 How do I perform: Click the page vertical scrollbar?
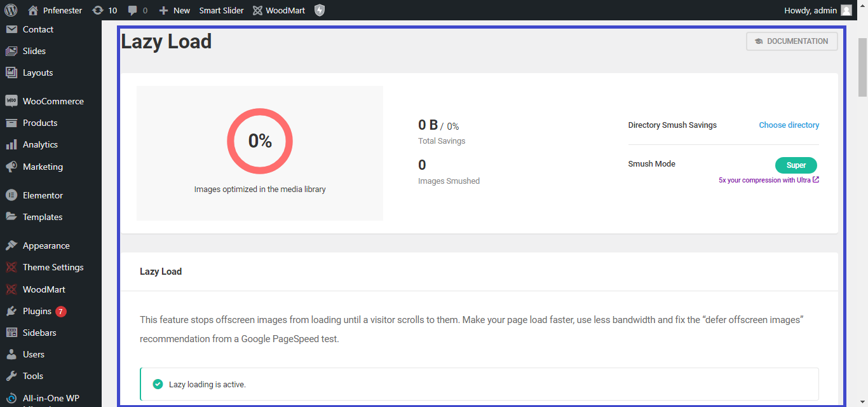tap(862, 67)
